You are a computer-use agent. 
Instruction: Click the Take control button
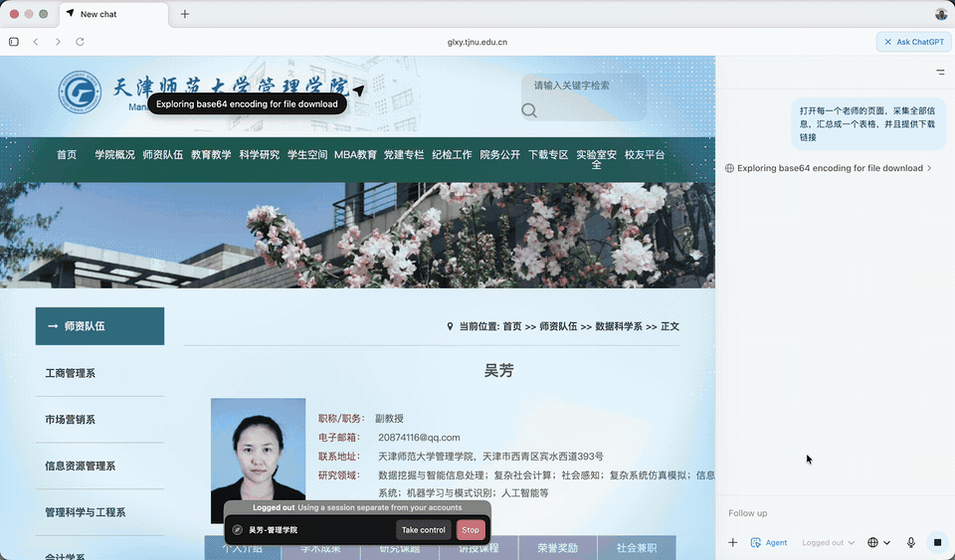coord(423,530)
